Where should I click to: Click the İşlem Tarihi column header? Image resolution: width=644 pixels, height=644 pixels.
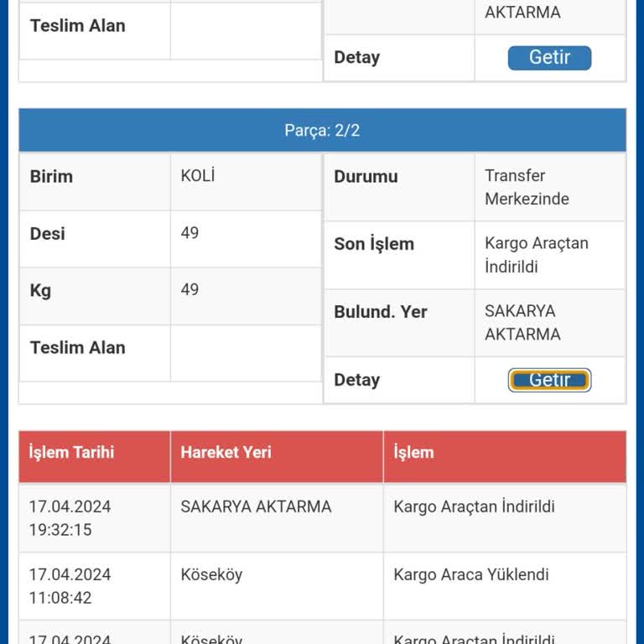pos(95,456)
